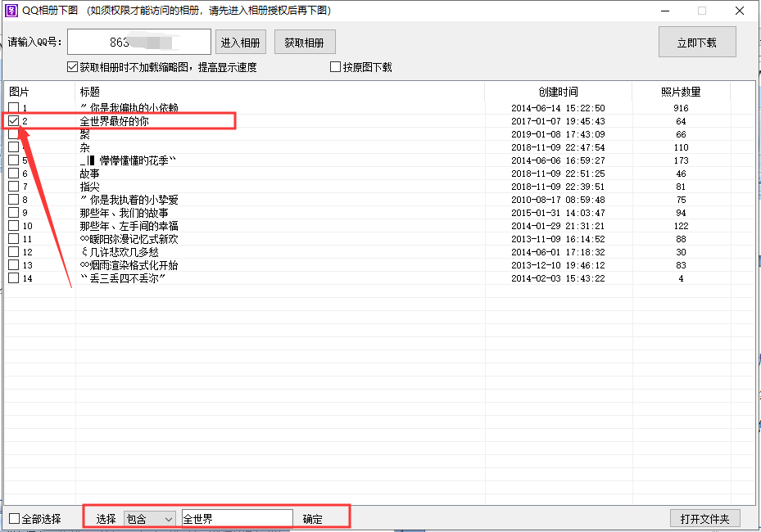761x532 pixels.
Task: Click the 获取相册 button
Action: 305,43
